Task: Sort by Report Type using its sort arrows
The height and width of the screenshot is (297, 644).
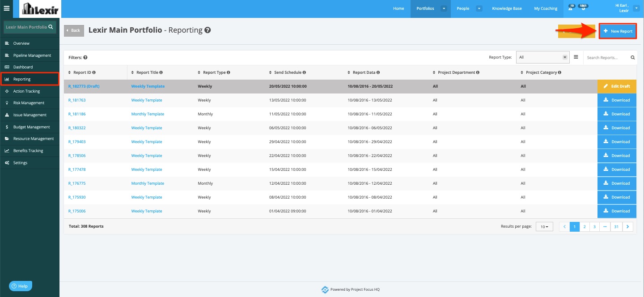Action: point(199,72)
